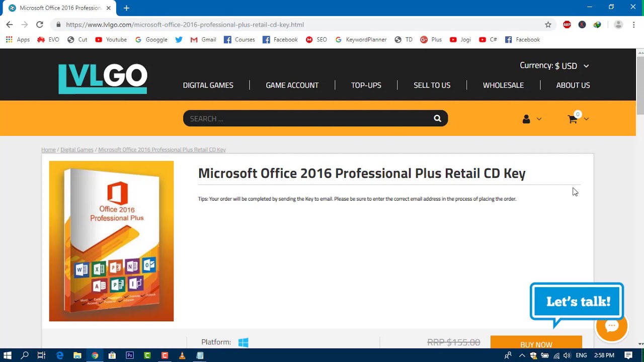Open the notification center icon

pos(629,355)
